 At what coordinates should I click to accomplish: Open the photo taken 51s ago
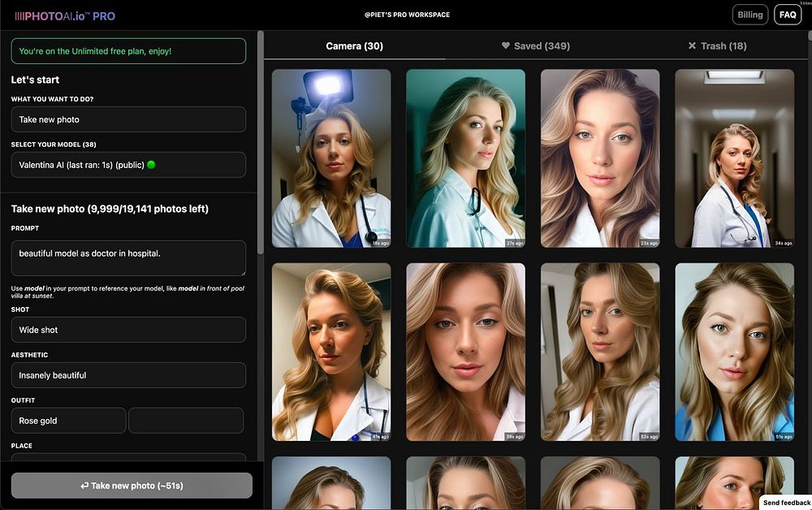(x=734, y=352)
